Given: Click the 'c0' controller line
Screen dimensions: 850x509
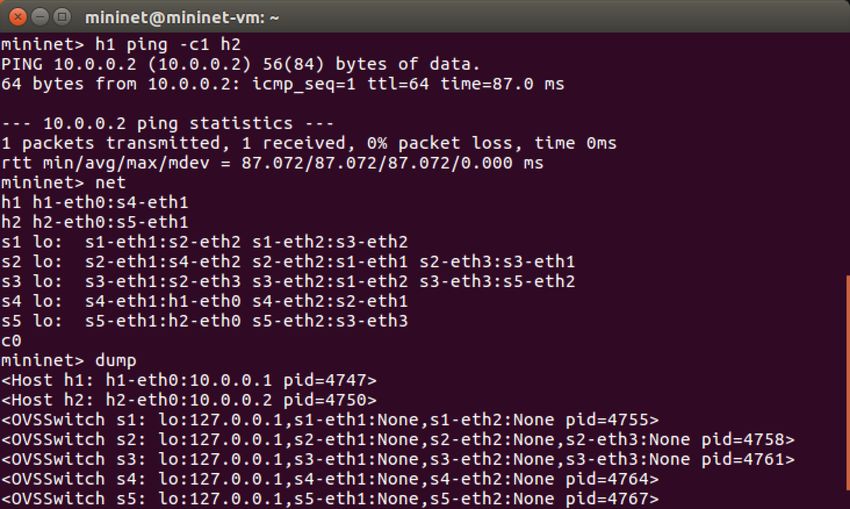Looking at the screenshot, I should (11, 341).
